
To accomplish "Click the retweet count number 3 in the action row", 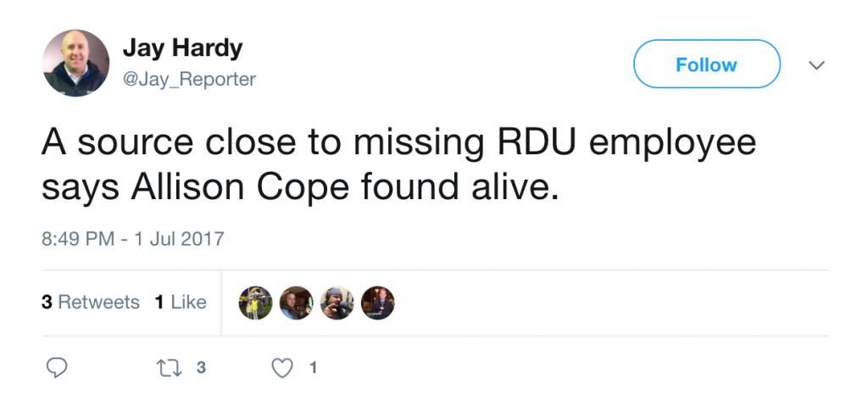I will point(201,368).
